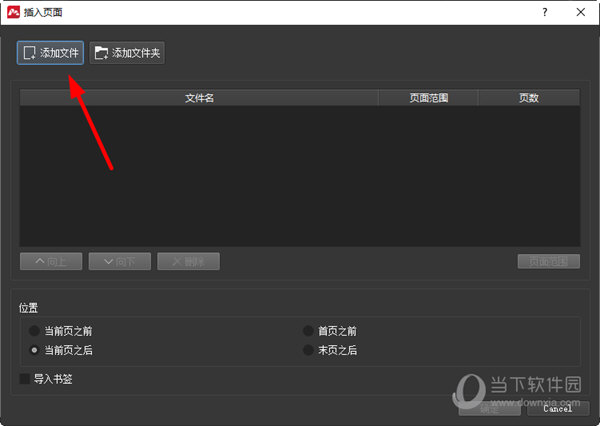Click the Cancel button
This screenshot has height=426, width=600.
pyautogui.click(x=558, y=409)
